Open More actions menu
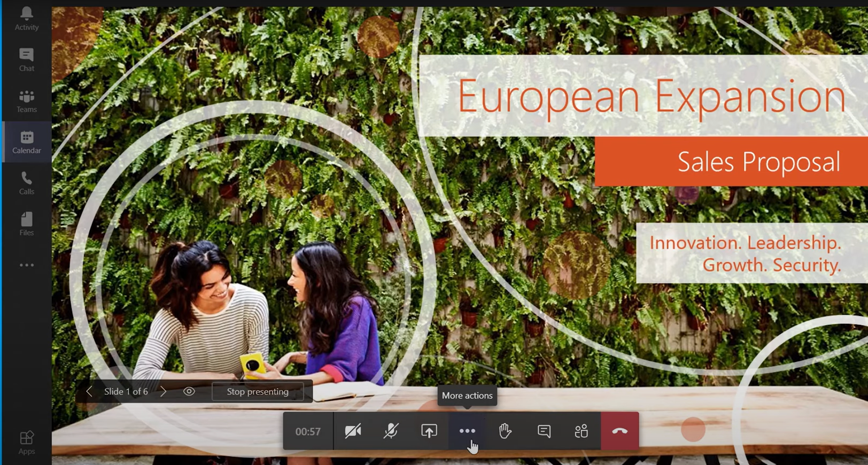Screen dimensions: 868x465 tap(467, 431)
